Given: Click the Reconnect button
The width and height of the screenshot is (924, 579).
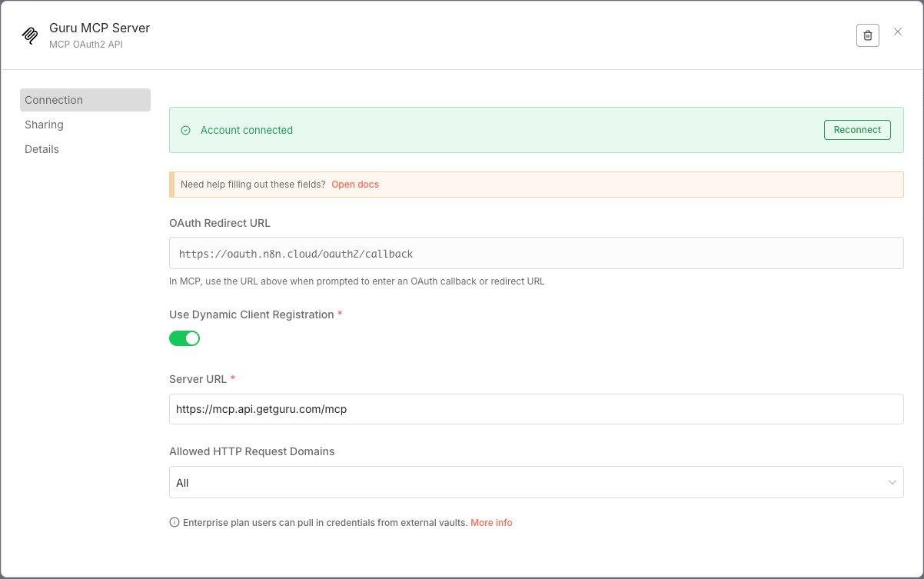Looking at the screenshot, I should click(857, 130).
